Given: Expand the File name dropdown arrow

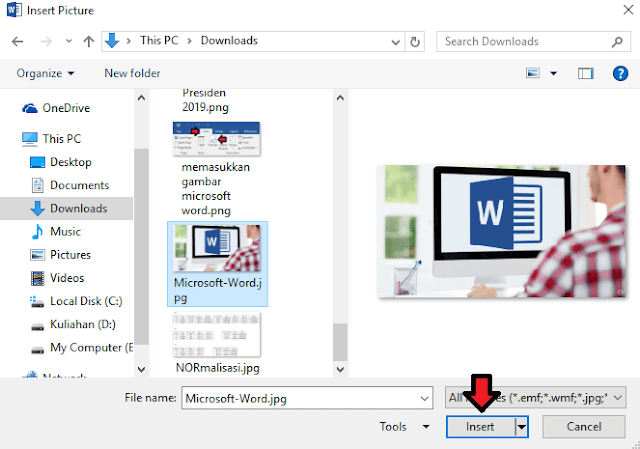Looking at the screenshot, I should [424, 398].
